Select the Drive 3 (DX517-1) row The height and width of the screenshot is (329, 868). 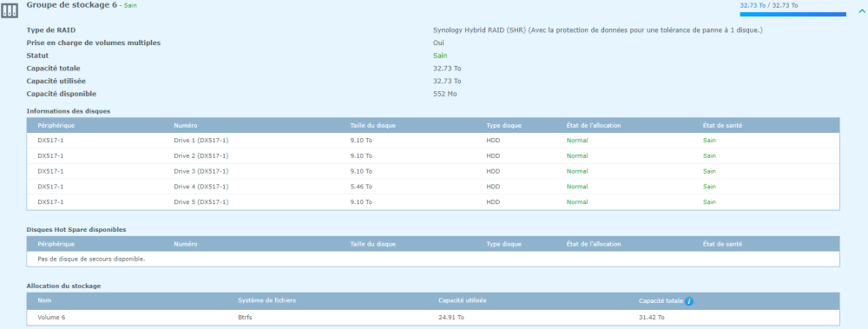tap(433, 171)
